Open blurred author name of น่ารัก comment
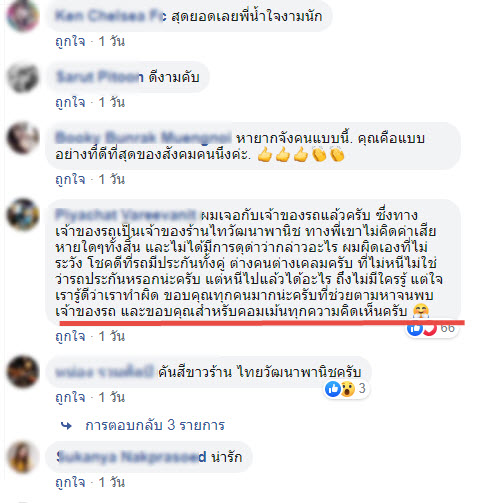This screenshot has height=503, width=481. [x=131, y=457]
